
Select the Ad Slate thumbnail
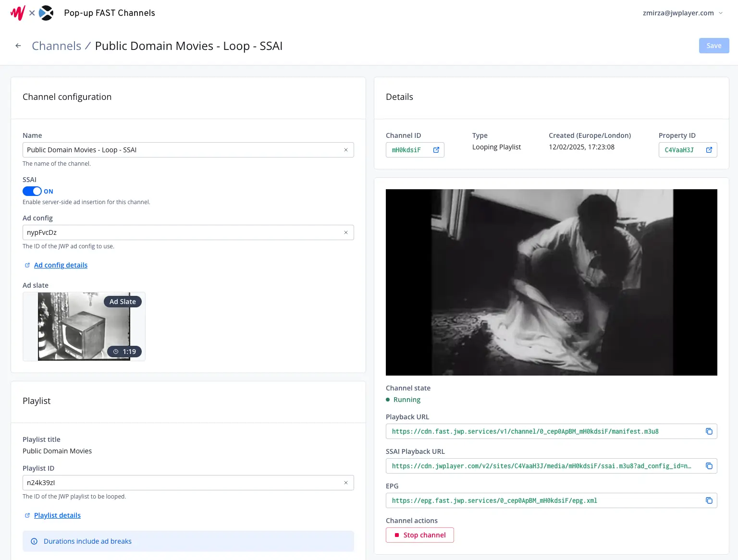click(84, 327)
